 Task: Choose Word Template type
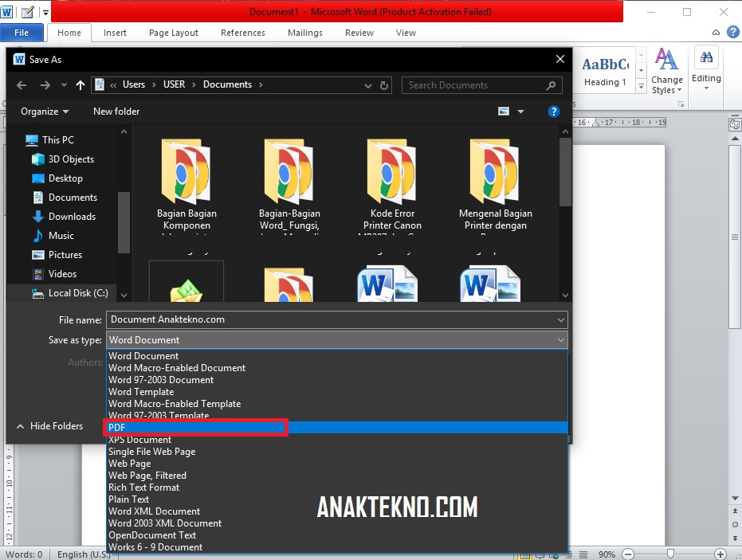[337, 392]
